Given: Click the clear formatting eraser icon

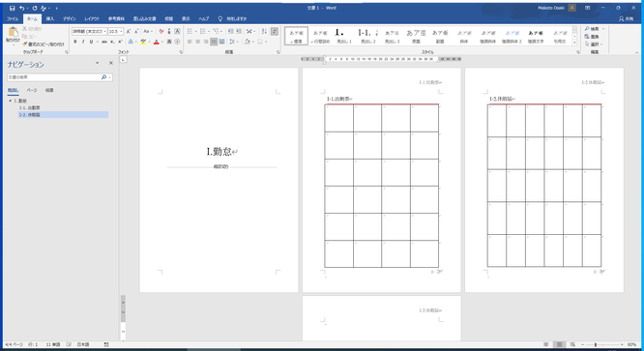Looking at the screenshot, I should pyautogui.click(x=161, y=31).
